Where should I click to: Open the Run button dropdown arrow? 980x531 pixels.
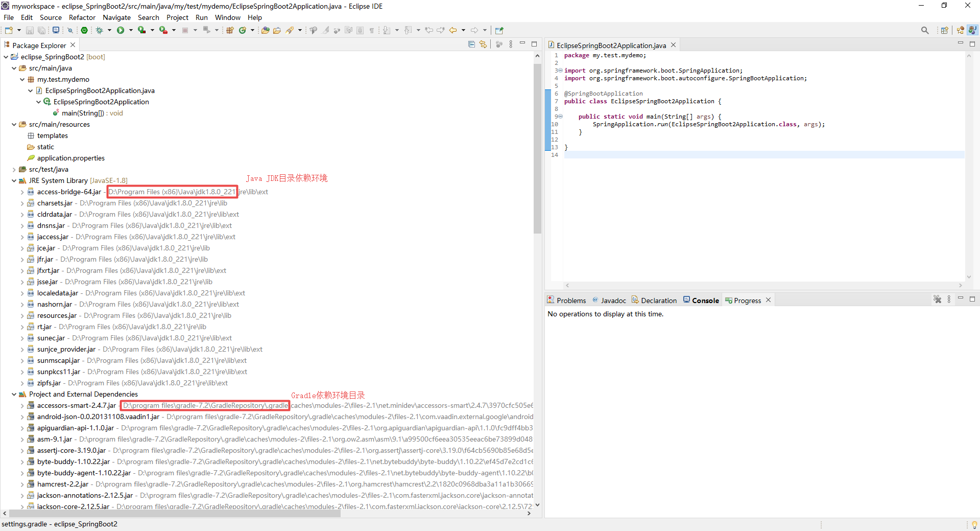pyautogui.click(x=131, y=30)
